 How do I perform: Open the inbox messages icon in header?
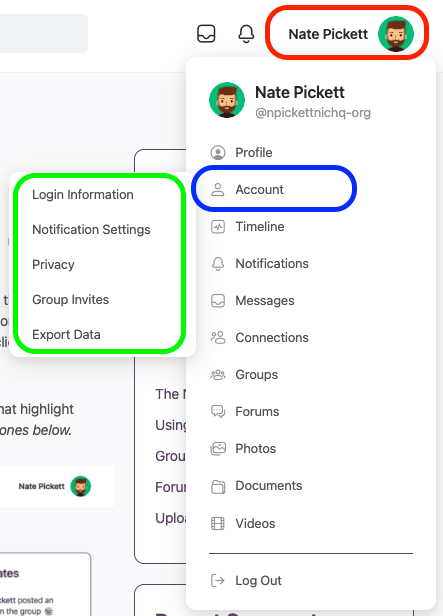(x=206, y=34)
